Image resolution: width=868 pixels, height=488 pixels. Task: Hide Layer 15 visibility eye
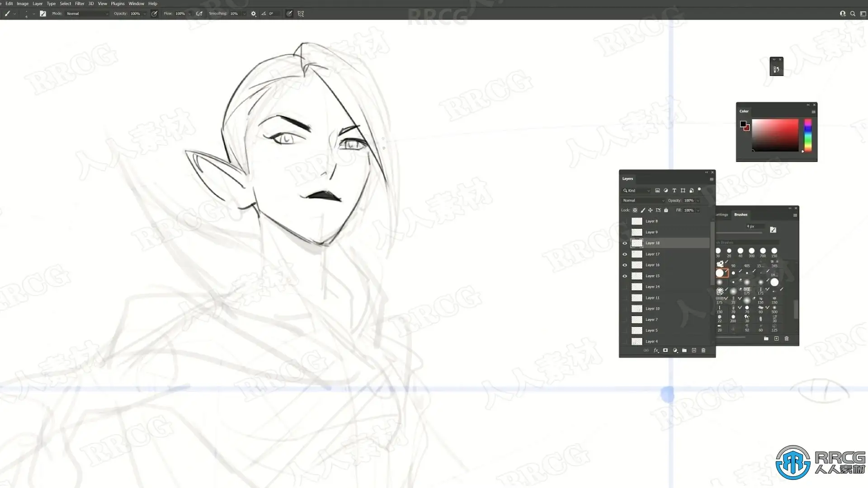tap(625, 276)
